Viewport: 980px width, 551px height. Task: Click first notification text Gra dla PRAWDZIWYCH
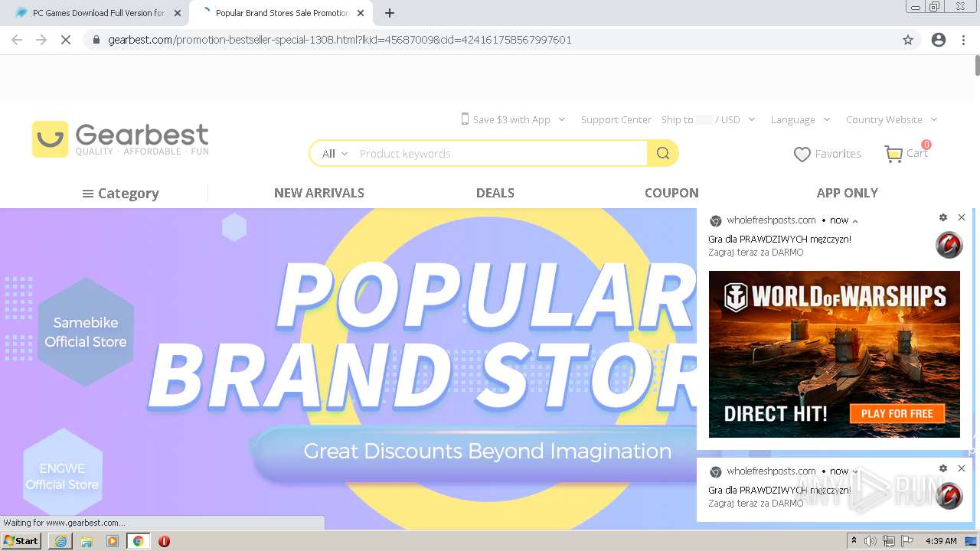click(779, 240)
